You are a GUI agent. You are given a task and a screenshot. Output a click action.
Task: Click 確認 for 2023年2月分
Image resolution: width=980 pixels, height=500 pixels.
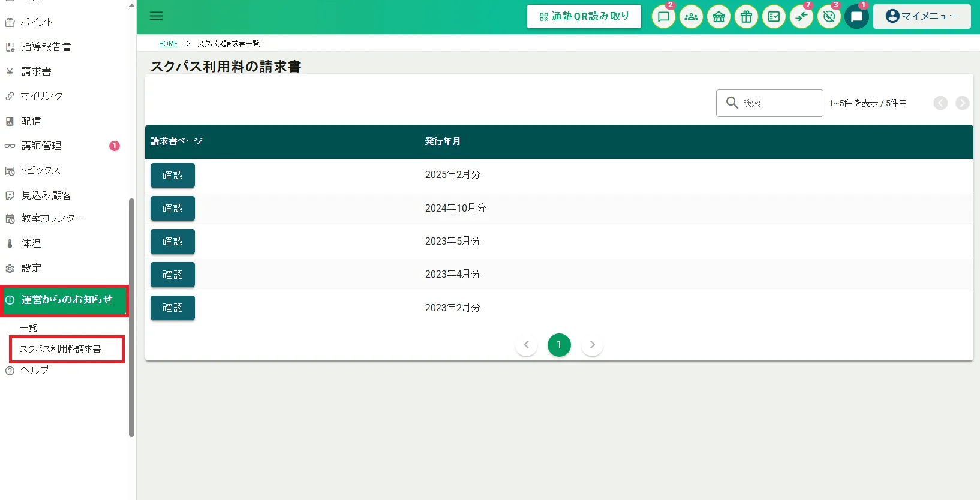coord(173,308)
